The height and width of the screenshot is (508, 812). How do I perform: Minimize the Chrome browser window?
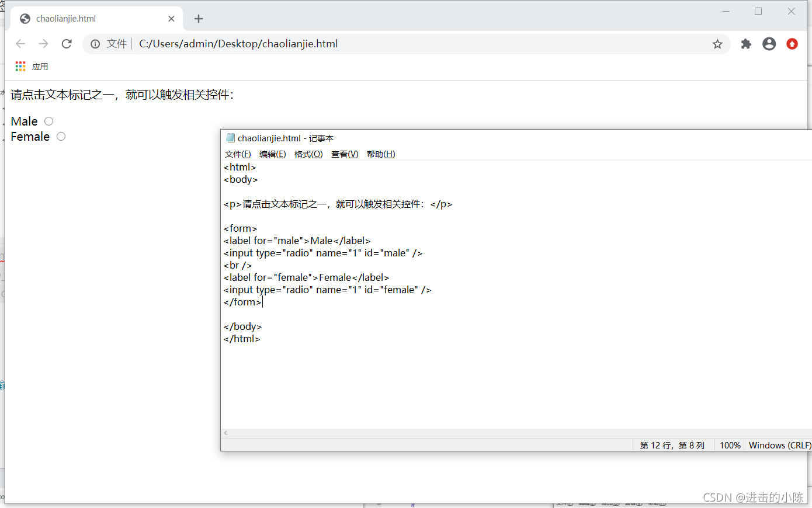(726, 11)
